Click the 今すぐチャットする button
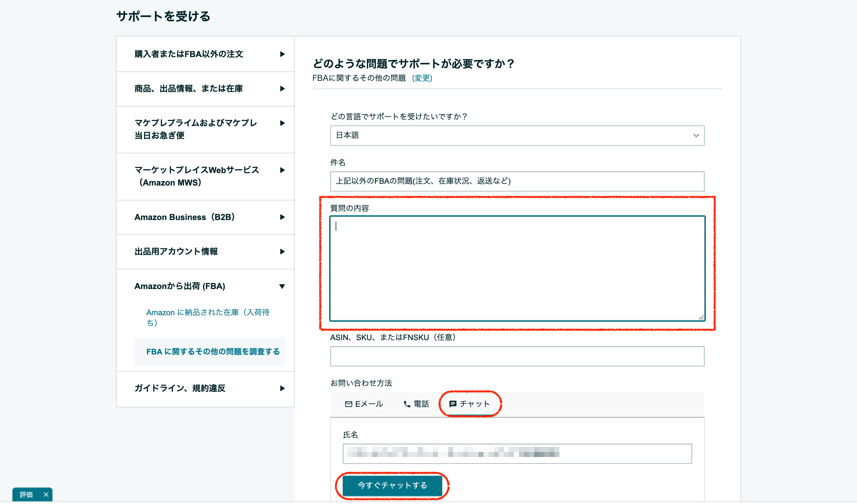This screenshot has width=857, height=504. click(392, 486)
